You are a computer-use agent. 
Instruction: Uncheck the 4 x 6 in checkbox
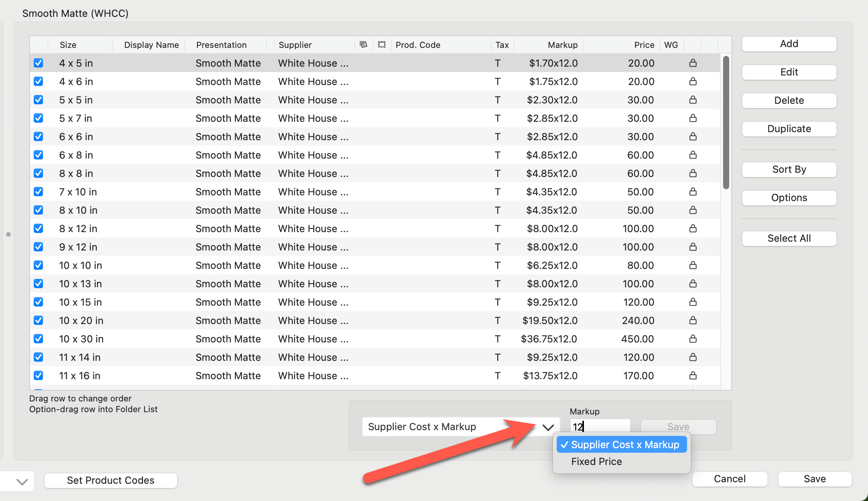click(x=38, y=82)
